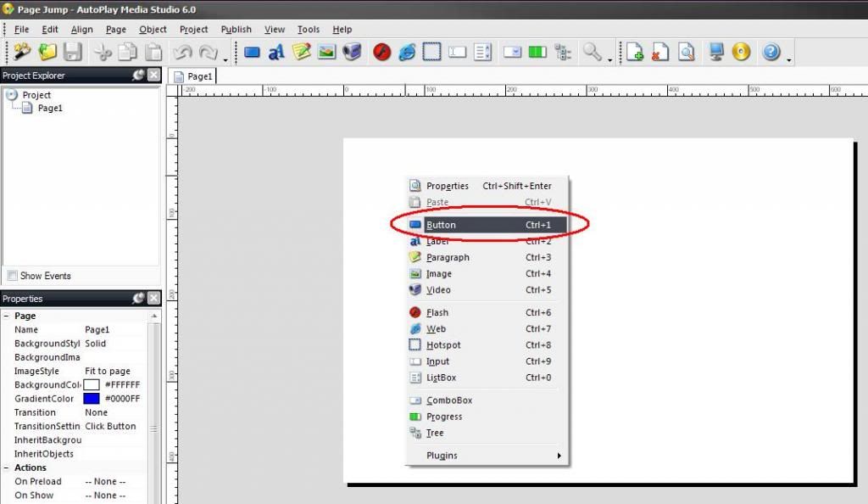This screenshot has height=504, width=868.
Task: Enable the Show Events checkbox
Action: coord(12,276)
